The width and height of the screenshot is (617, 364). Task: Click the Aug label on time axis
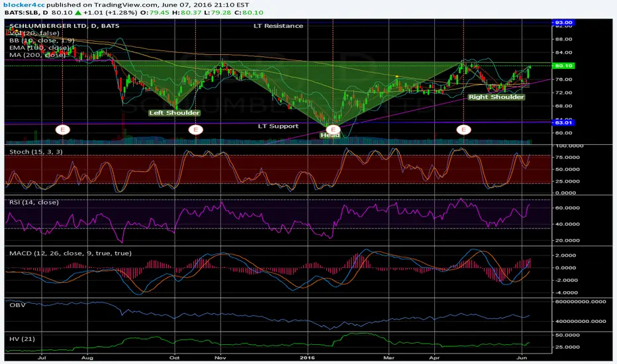(x=87, y=357)
